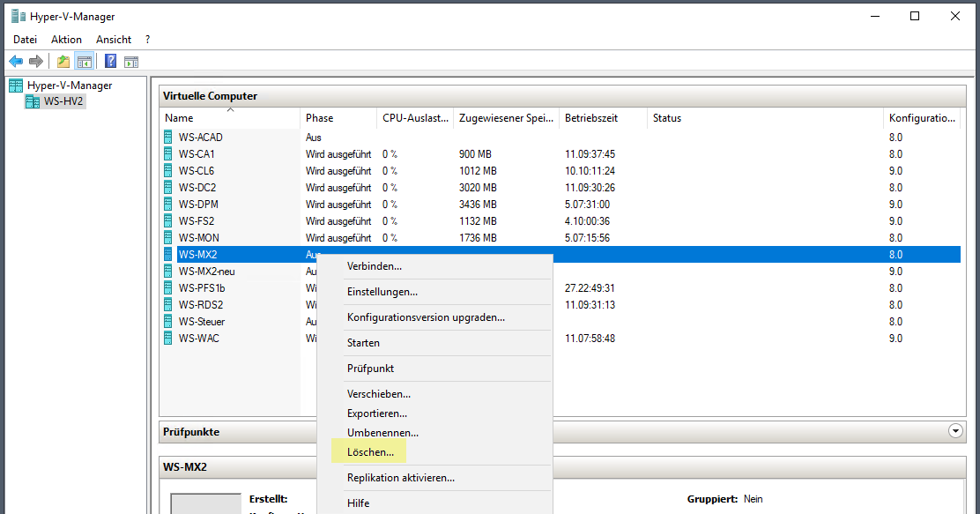980x514 pixels.
Task: Toggle the console tree show/hide icon
Action: [85, 62]
